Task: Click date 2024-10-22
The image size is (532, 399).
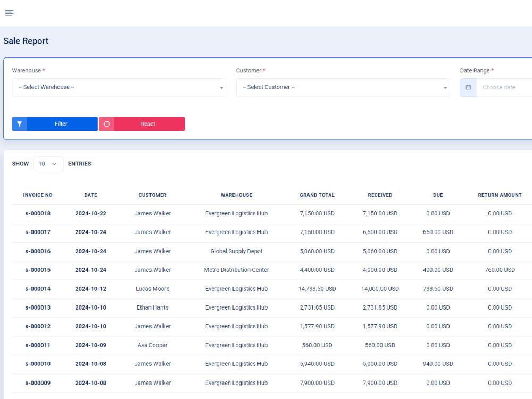Action: (90, 213)
